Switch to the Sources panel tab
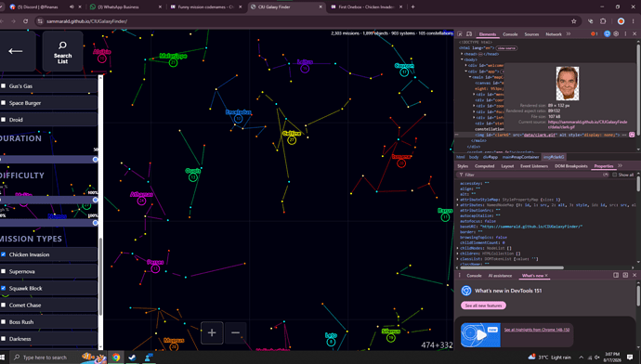Screen dimensions: 641x364 tap(531, 34)
